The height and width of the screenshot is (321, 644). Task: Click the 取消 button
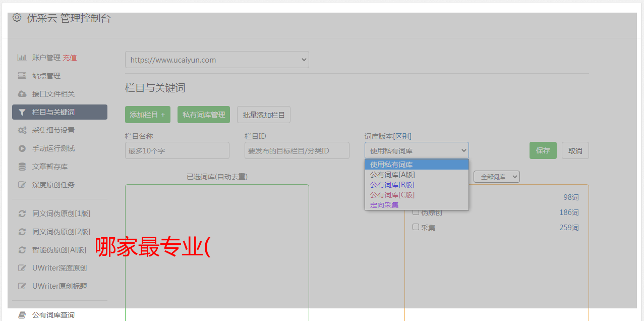pos(575,150)
